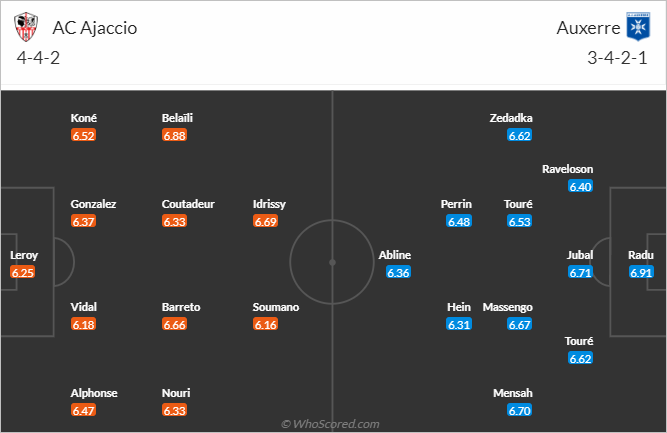Screen dimensions: 667x433
Task: Click Idrissy's 6.69 rating badge
Action: click(x=267, y=221)
